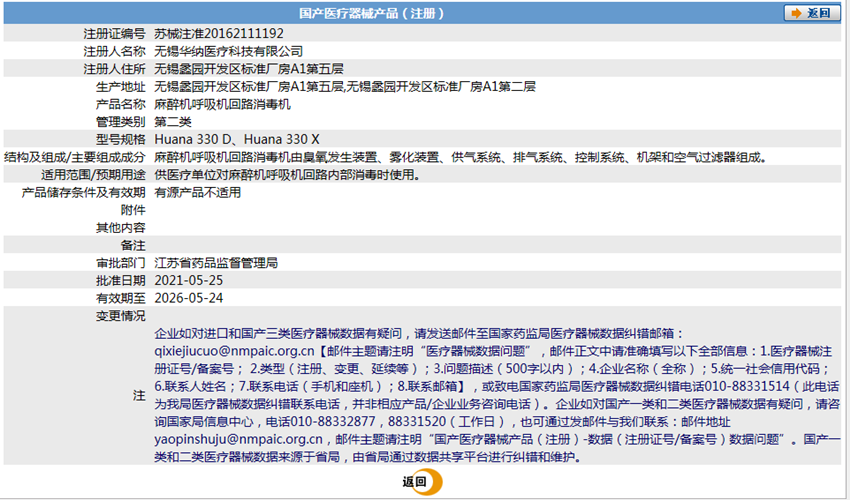Click the 其他内容 label
850x500 pixels.
click(120, 228)
